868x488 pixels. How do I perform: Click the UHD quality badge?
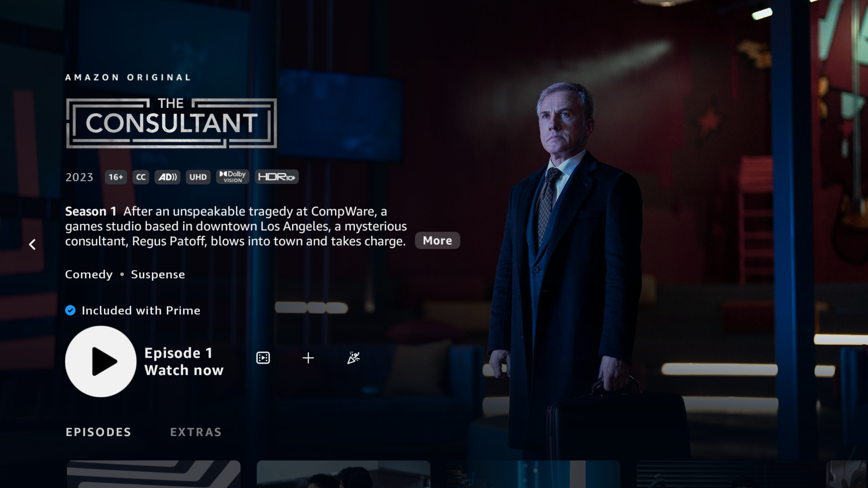pos(198,177)
